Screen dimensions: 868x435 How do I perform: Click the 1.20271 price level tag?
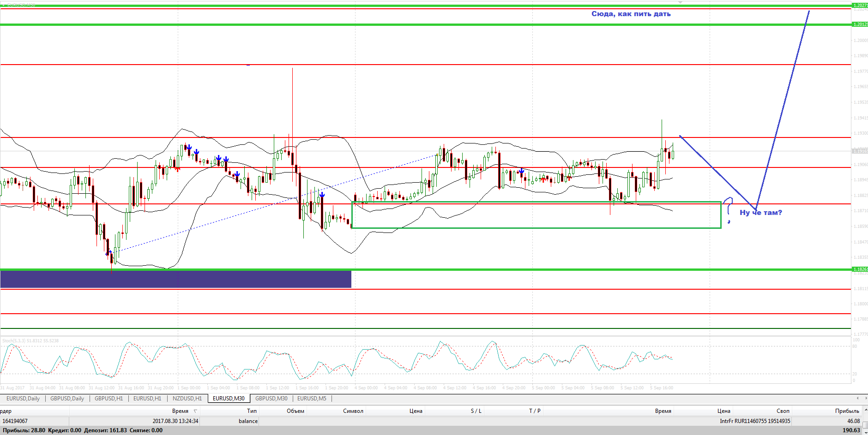860,6
